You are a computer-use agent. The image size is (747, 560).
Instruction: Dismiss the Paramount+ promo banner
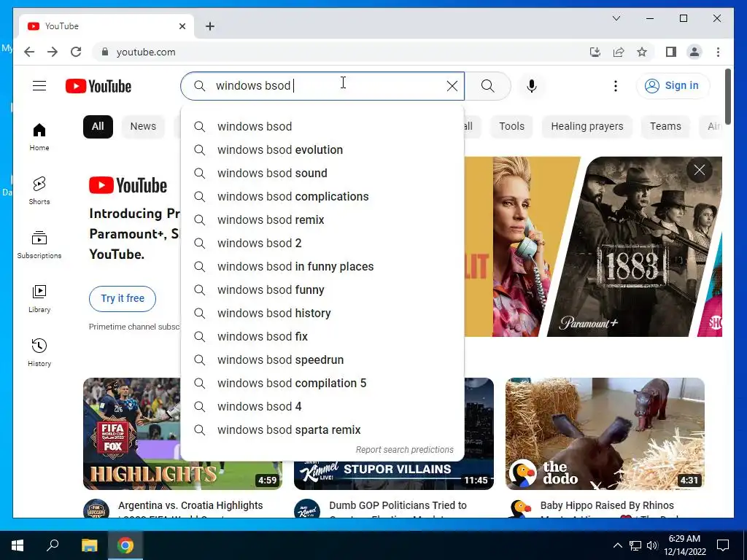(x=699, y=170)
